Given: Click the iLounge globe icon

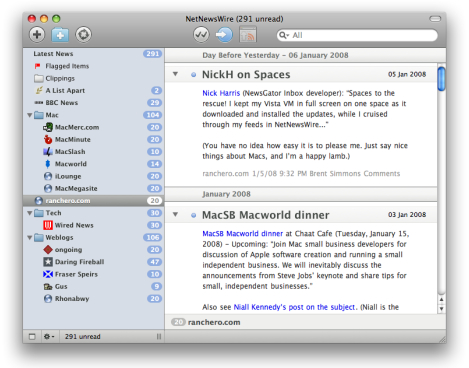Looking at the screenshot, I should [x=48, y=176].
